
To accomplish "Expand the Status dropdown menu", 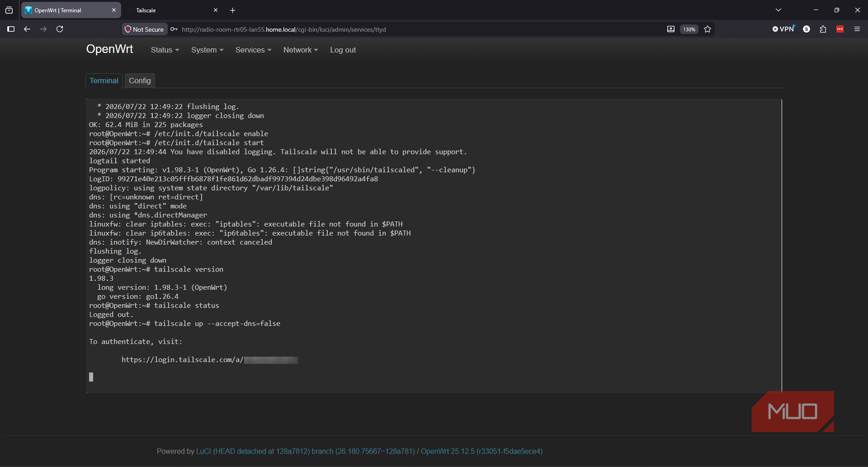I will click(165, 50).
